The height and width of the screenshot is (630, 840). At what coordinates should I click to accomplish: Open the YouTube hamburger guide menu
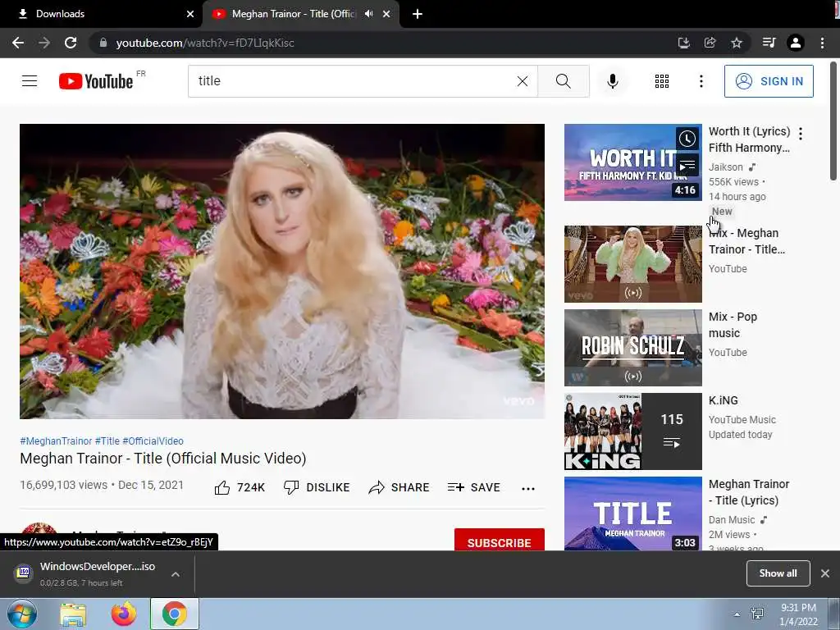tap(30, 81)
